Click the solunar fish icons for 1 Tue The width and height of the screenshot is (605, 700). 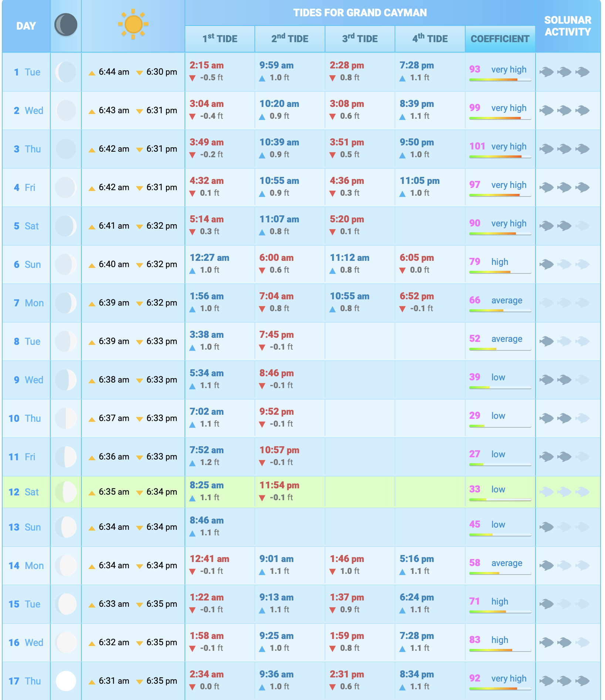click(564, 72)
